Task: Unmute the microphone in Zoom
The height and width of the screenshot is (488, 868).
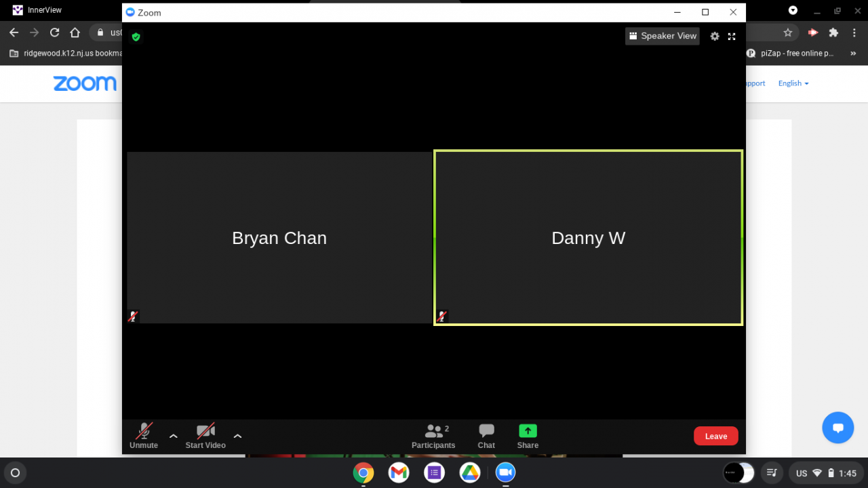Action: (144, 436)
